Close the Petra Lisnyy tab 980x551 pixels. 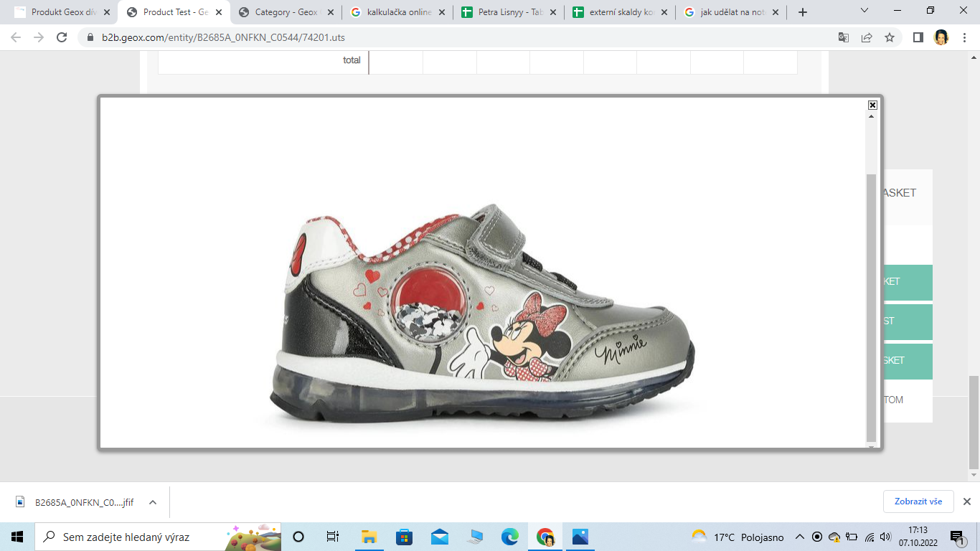click(x=552, y=12)
